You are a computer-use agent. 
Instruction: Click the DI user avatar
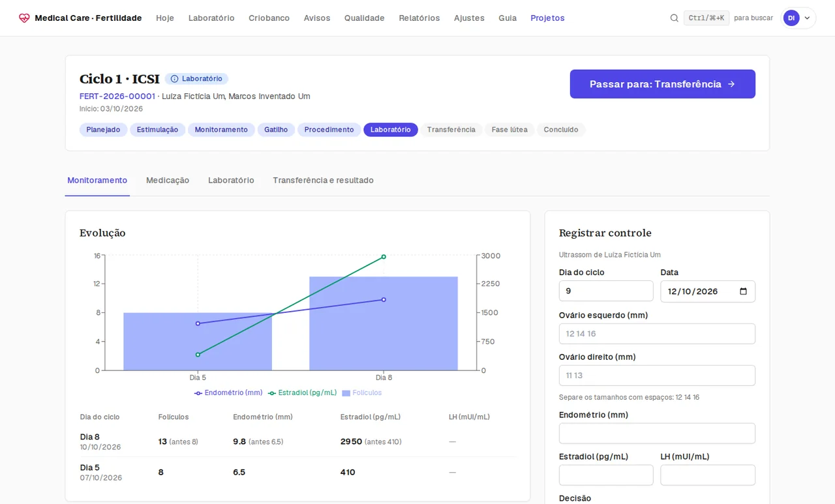pyautogui.click(x=791, y=18)
